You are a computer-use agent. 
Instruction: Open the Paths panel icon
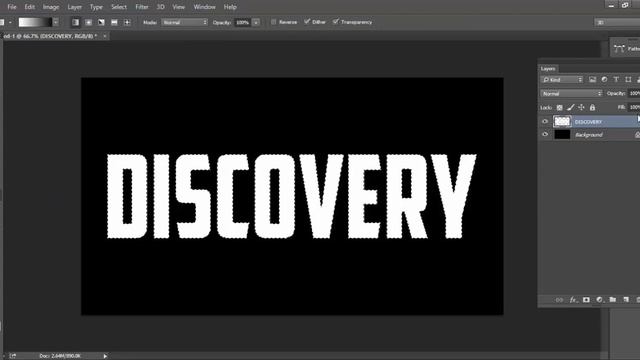click(x=619, y=49)
